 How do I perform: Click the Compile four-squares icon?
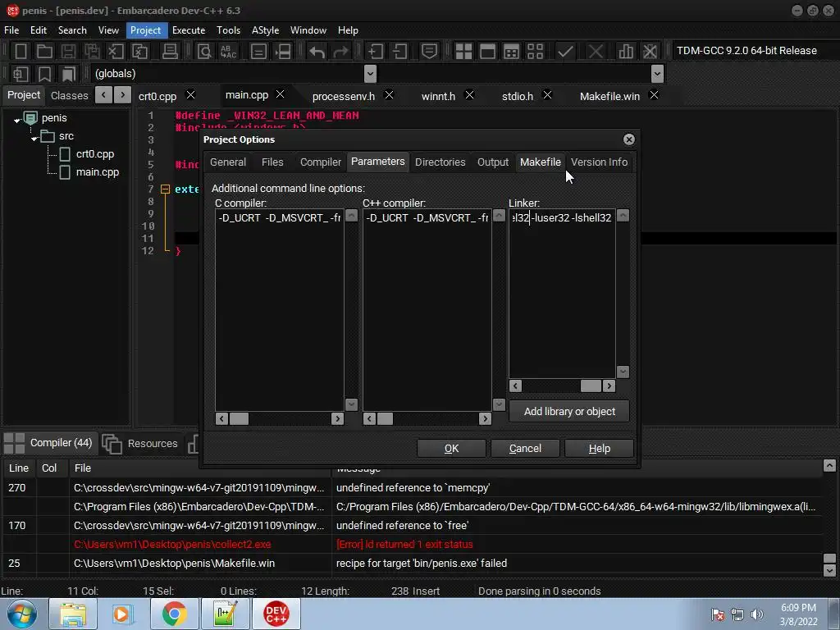[x=463, y=52]
